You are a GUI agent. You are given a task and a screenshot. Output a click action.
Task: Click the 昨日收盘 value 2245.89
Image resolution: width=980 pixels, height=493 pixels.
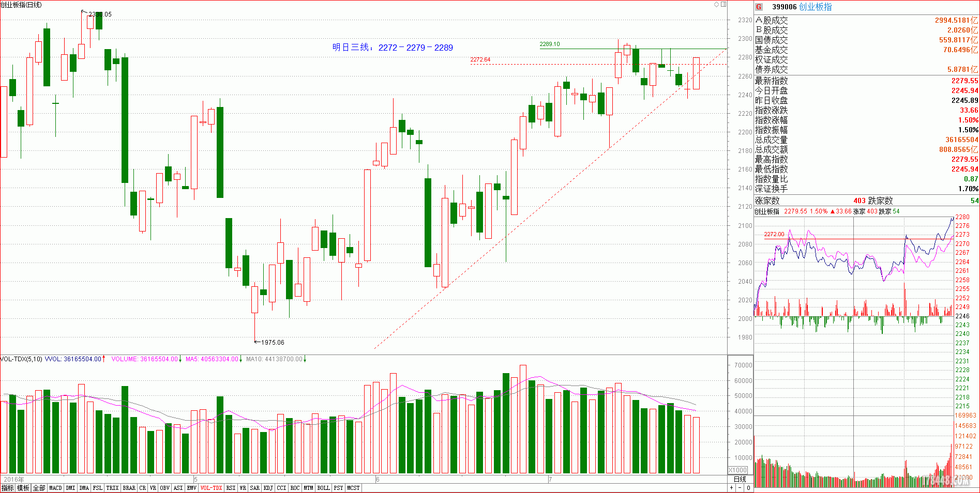pyautogui.click(x=964, y=100)
